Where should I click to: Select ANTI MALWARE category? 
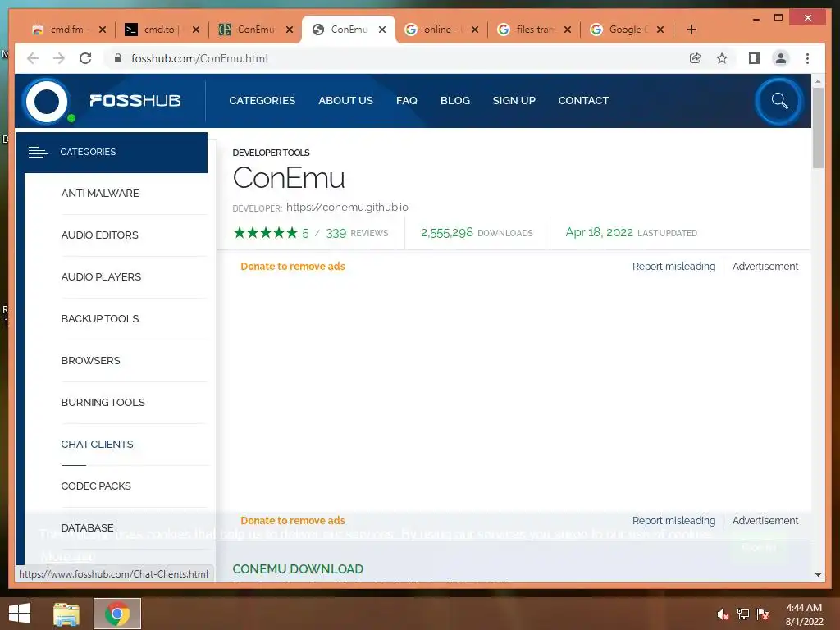(x=99, y=194)
